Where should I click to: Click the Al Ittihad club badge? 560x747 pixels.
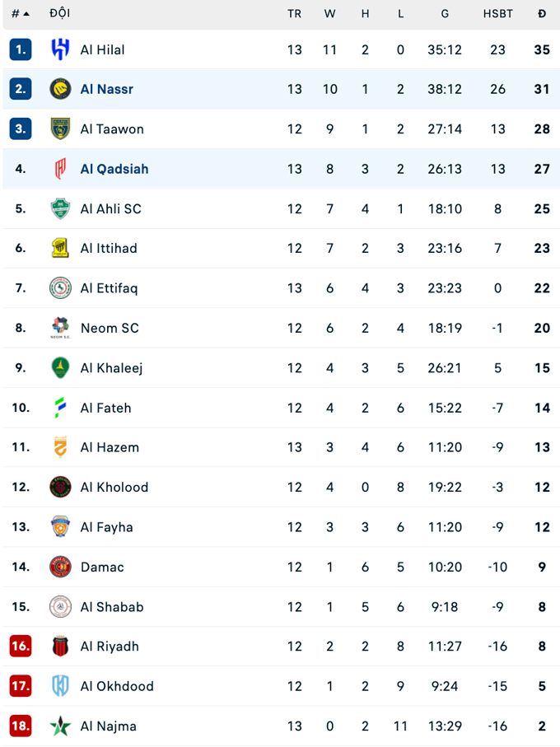coord(60,248)
